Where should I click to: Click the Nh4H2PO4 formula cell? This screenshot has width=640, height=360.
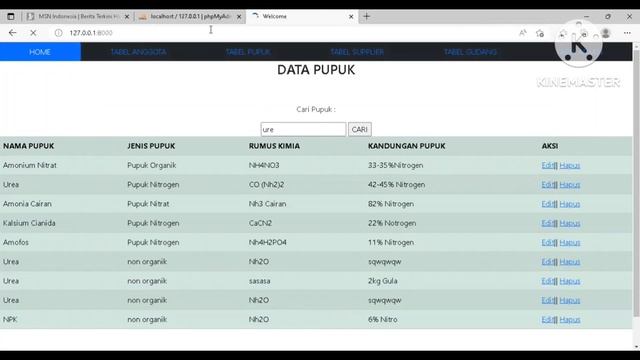tap(268, 242)
